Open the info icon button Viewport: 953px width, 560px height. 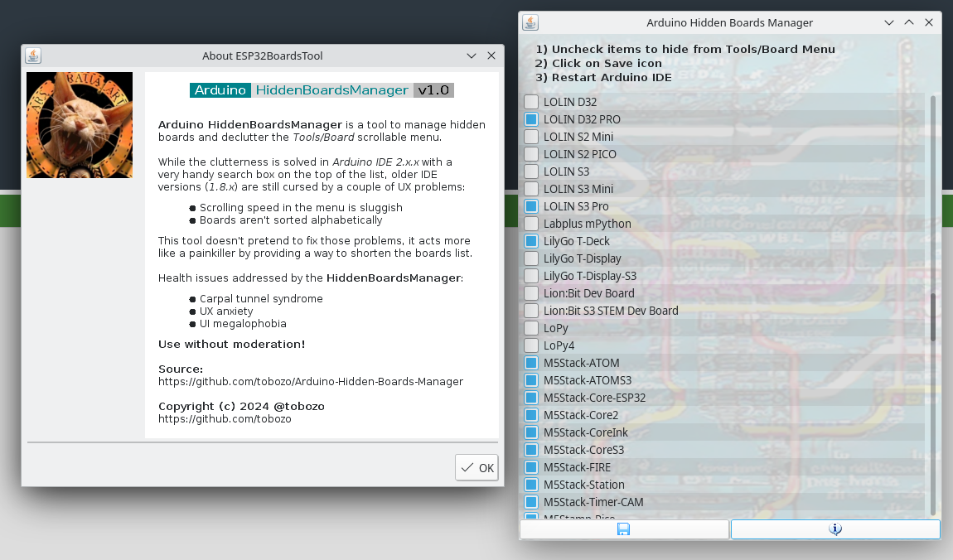pos(835,529)
